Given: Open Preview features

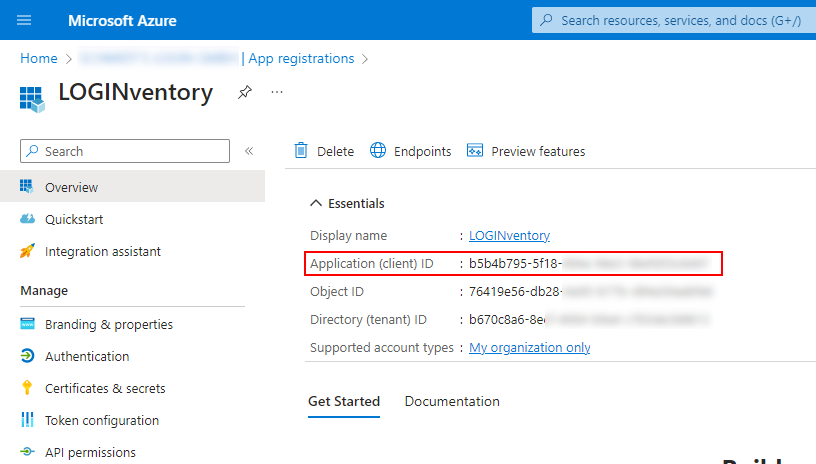Looking at the screenshot, I should click(526, 151).
